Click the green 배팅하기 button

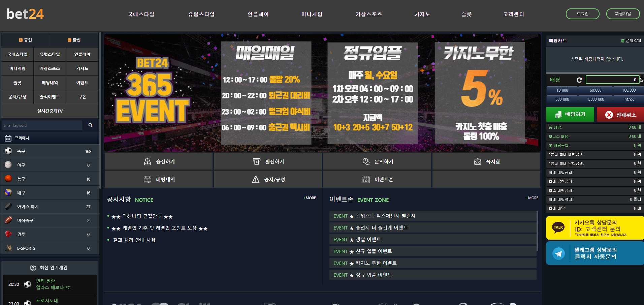(x=570, y=114)
